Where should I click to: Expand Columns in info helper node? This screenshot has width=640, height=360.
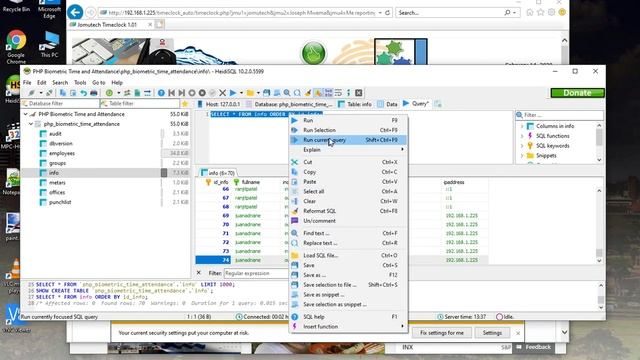point(522,126)
